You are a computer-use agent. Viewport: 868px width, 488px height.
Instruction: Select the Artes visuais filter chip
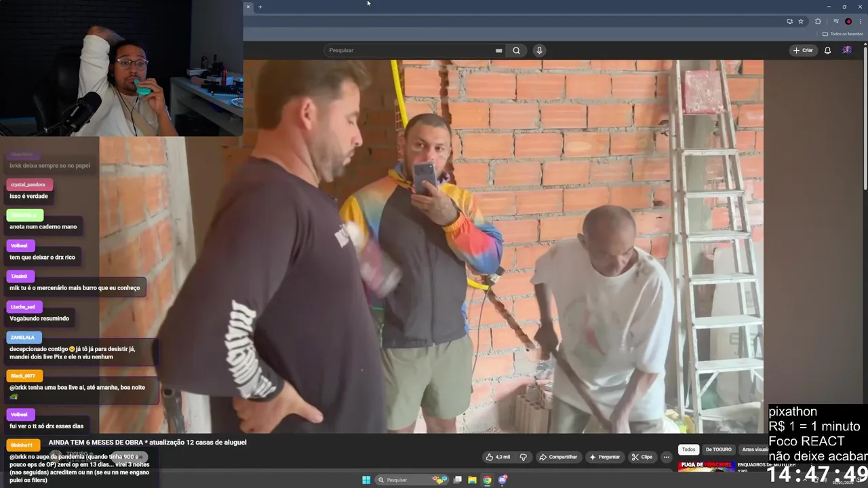[x=755, y=449]
